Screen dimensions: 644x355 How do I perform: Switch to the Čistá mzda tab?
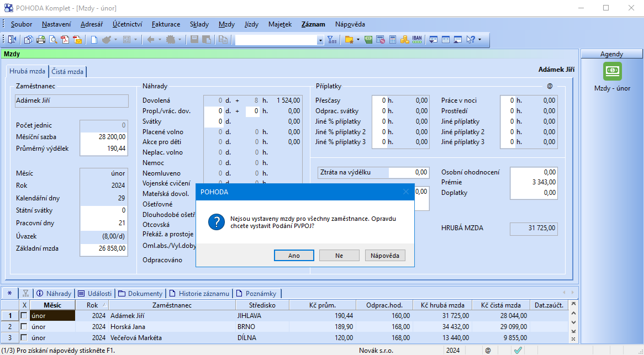(x=67, y=71)
